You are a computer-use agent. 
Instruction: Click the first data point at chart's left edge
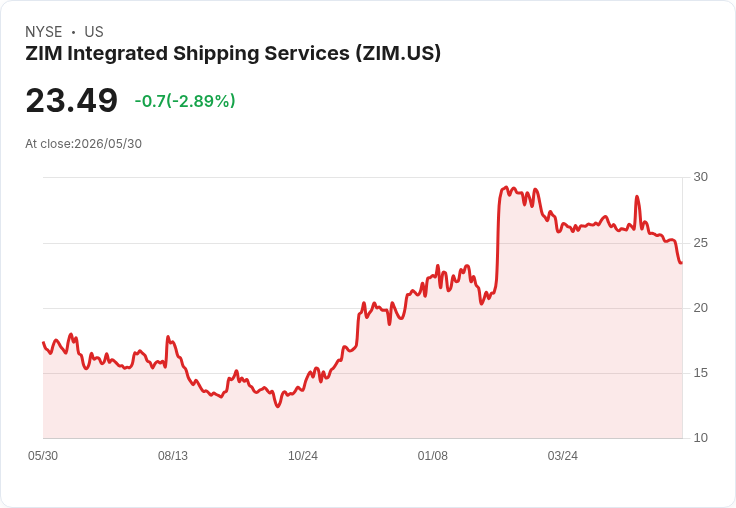point(43,342)
